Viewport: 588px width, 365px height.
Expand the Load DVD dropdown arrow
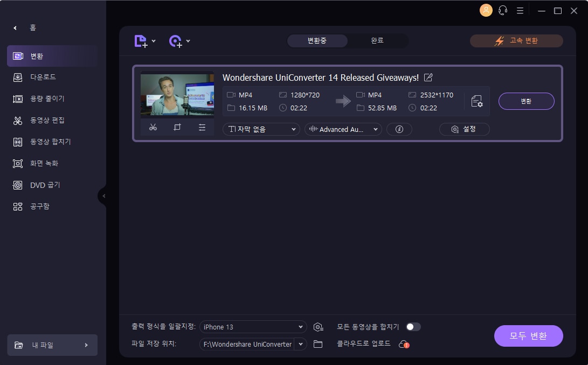188,41
